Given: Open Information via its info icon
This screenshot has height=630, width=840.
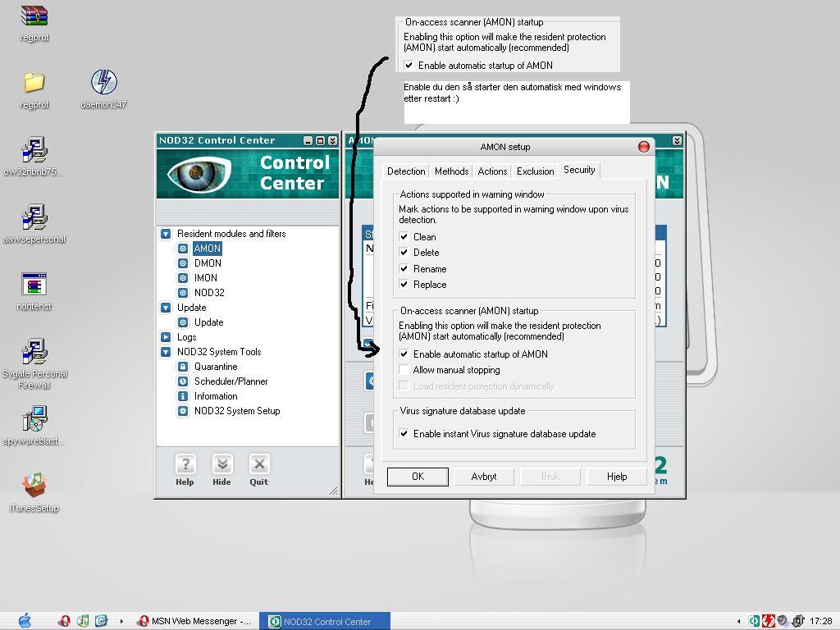Looking at the screenshot, I should [x=183, y=396].
